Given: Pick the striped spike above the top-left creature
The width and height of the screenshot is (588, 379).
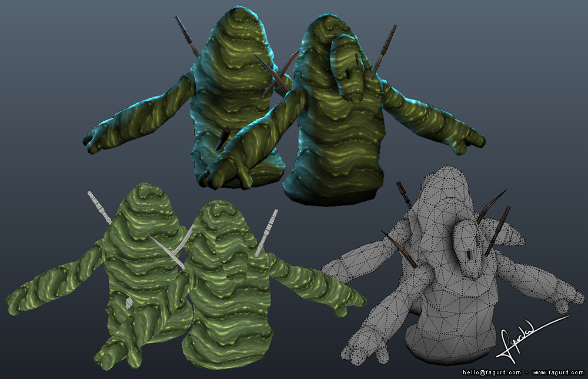Looking at the screenshot, I should pos(187,36).
